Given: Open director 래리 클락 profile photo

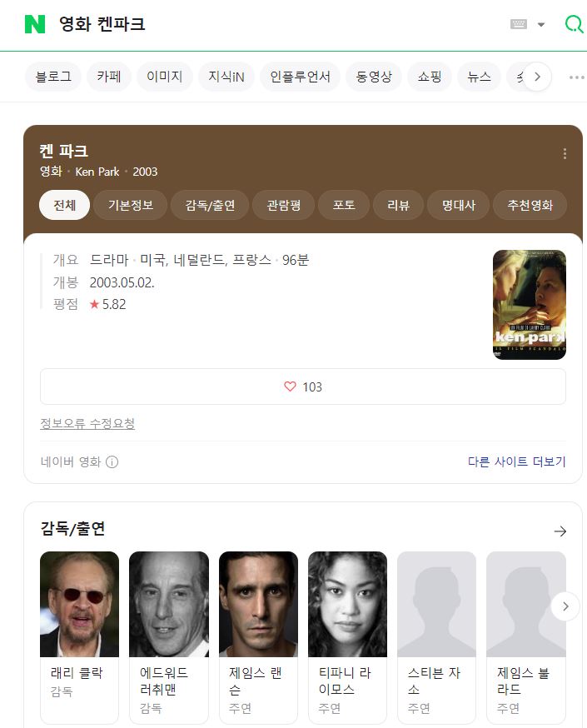Looking at the screenshot, I should (x=80, y=604).
